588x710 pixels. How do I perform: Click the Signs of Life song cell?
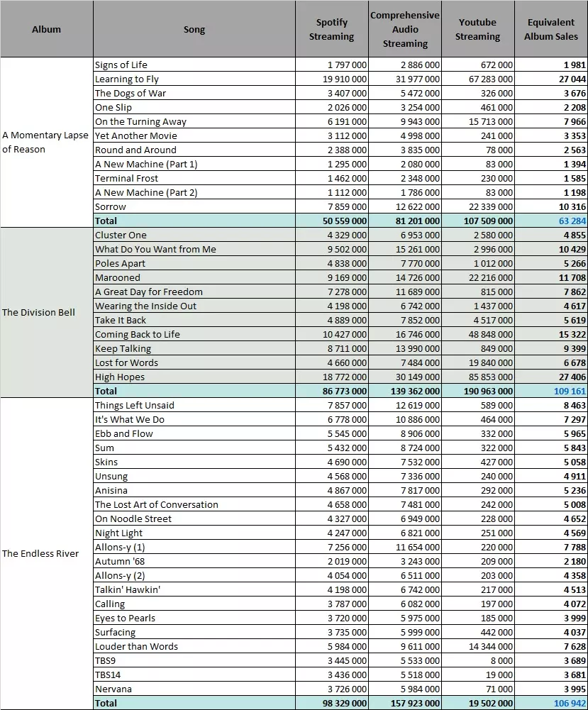[194, 65]
